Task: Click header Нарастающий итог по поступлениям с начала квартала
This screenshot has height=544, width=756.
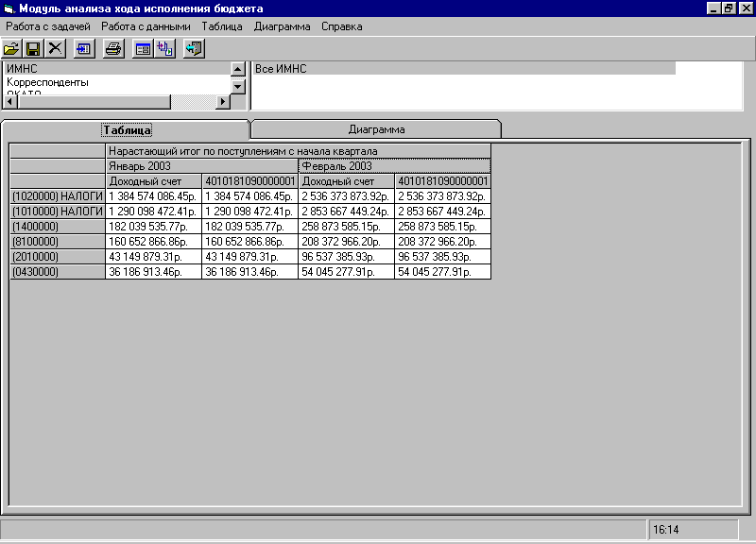Action: [298, 151]
